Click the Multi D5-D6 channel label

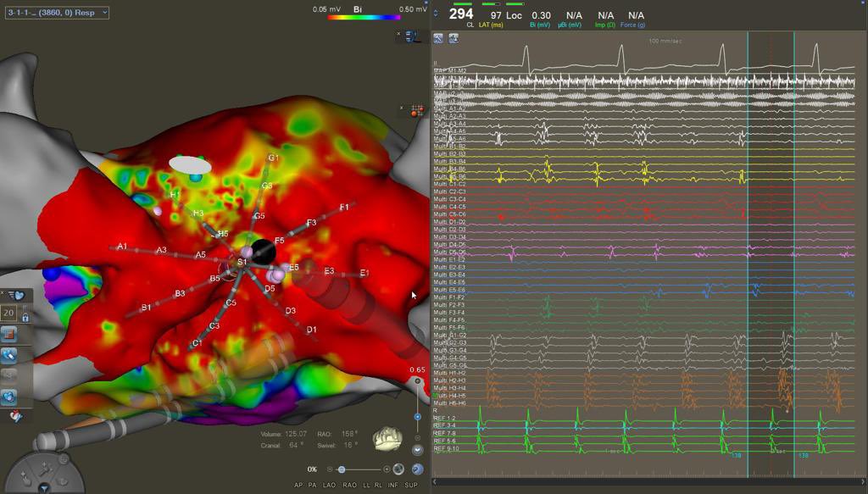[x=450, y=253]
